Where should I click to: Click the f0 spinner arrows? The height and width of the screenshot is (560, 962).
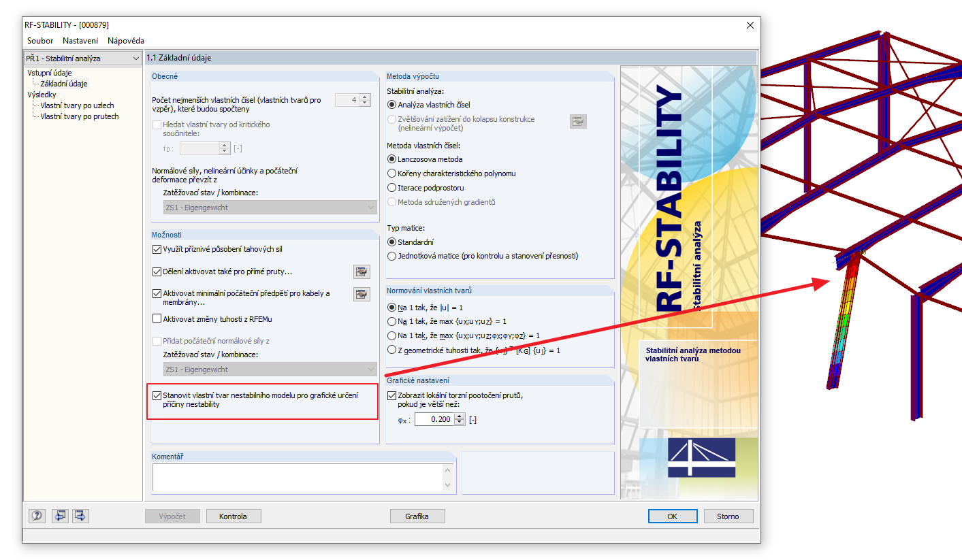[225, 148]
